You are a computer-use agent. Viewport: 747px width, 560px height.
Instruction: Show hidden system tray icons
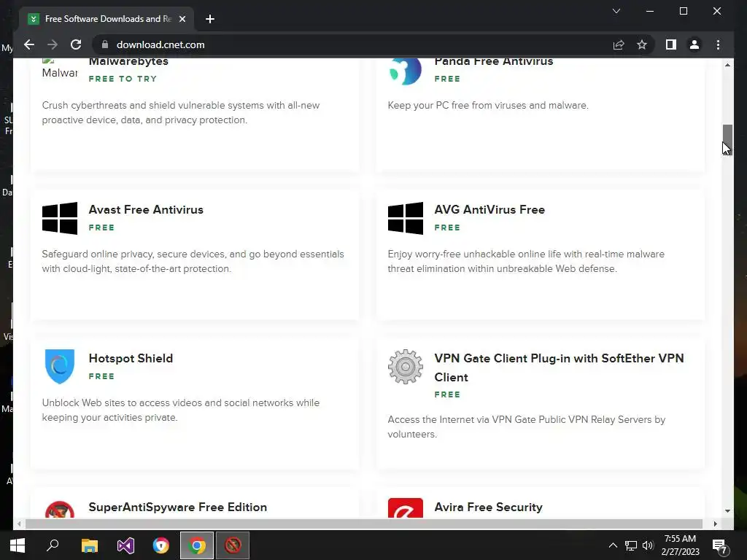coord(613,545)
